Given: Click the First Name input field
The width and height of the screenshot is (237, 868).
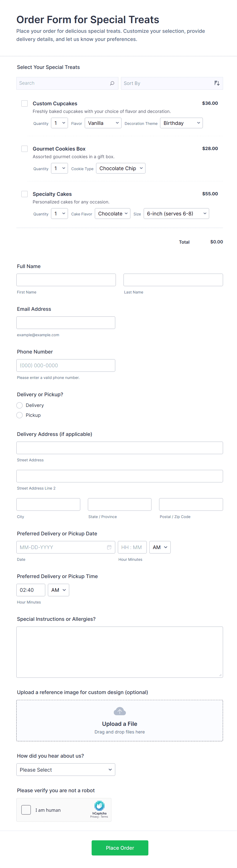Looking at the screenshot, I should (66, 280).
